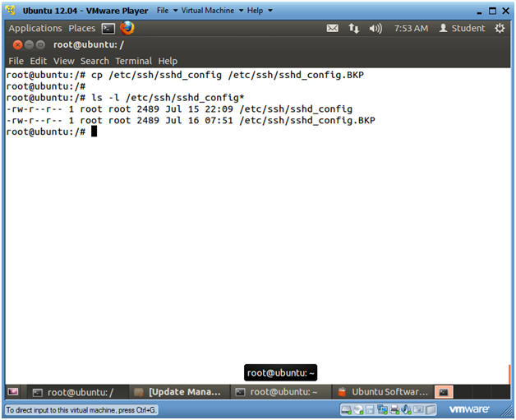Open the Student user menu
The height and width of the screenshot is (420, 516).
462,28
